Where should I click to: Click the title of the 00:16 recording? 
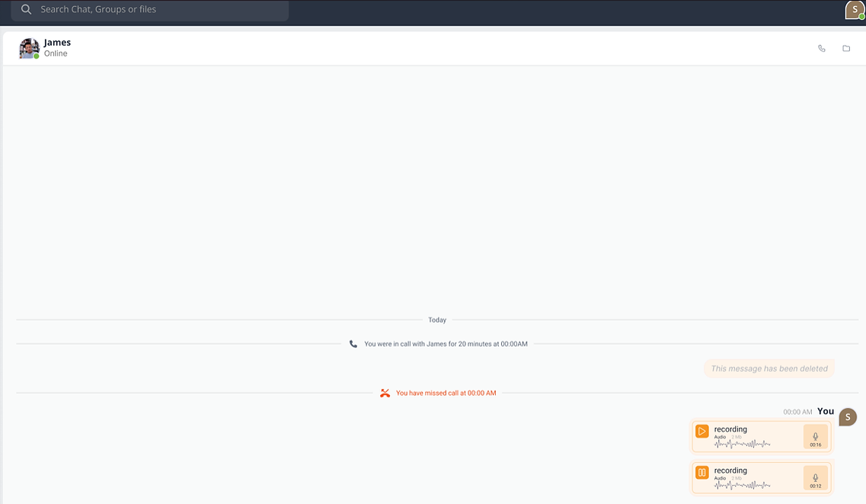coord(730,429)
